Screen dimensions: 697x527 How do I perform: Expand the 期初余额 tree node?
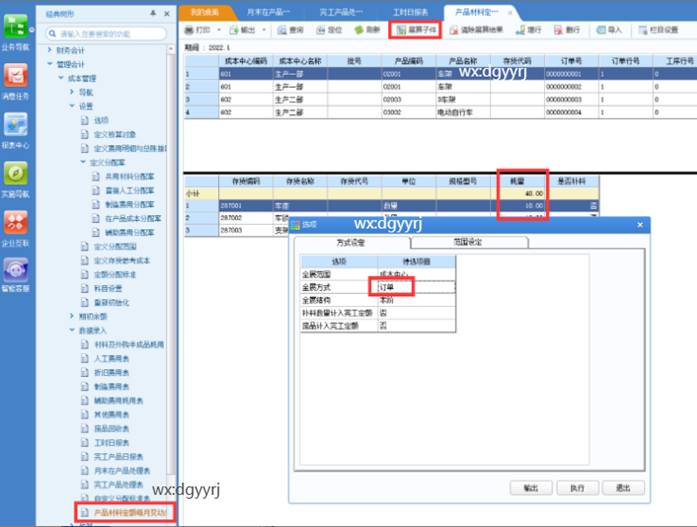(73, 315)
